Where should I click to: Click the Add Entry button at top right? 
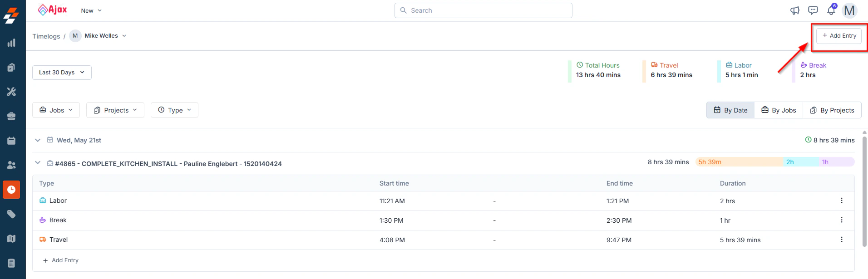click(839, 36)
